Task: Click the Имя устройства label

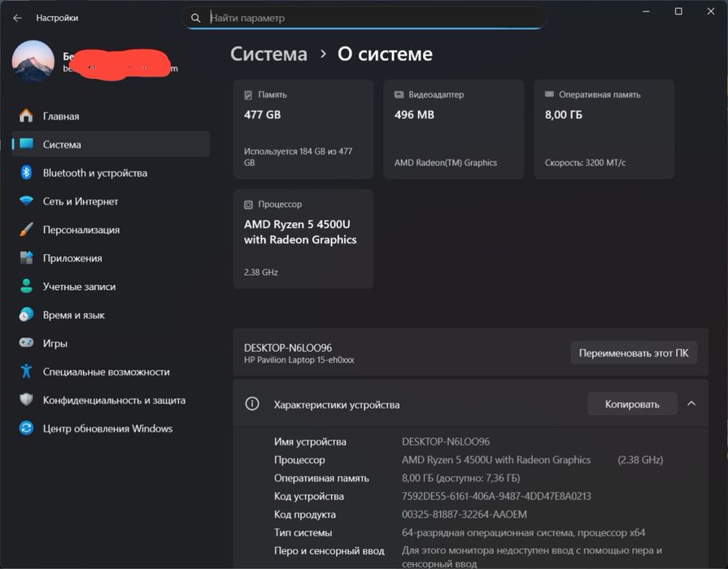Action: (310, 441)
